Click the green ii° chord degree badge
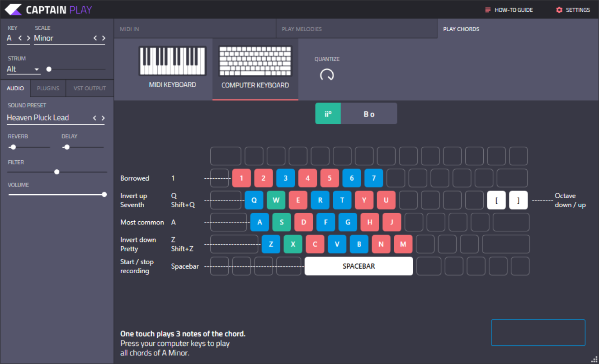The image size is (599, 364). point(328,114)
